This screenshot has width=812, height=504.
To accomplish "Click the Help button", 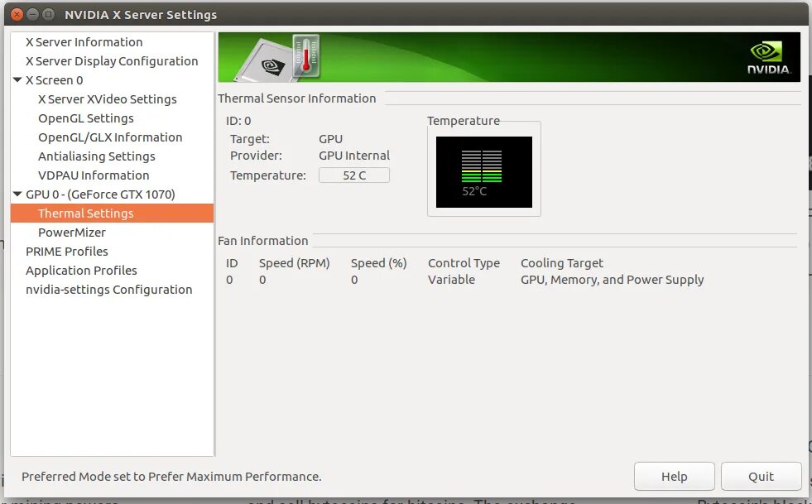I will tap(675, 476).
